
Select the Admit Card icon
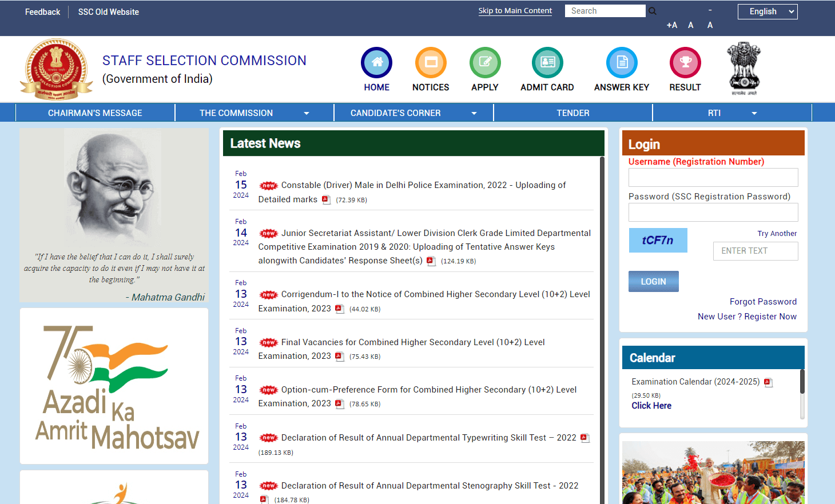point(547,63)
